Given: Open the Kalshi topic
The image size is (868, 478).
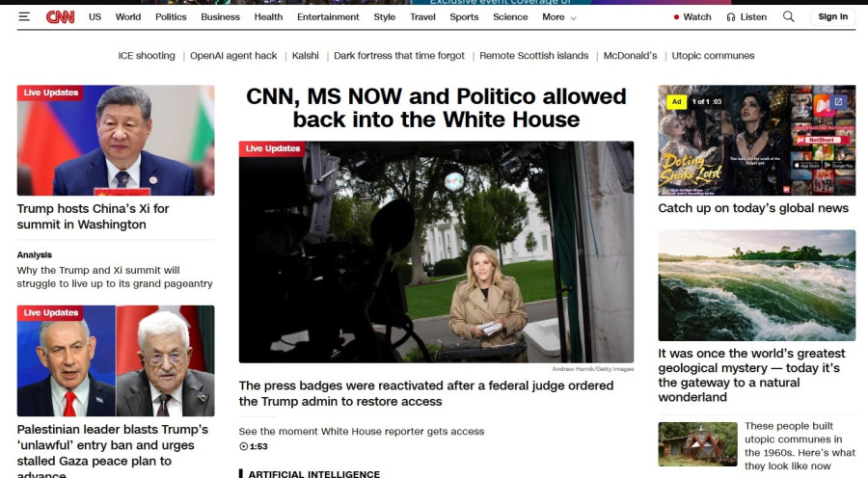Looking at the screenshot, I should tap(305, 55).
